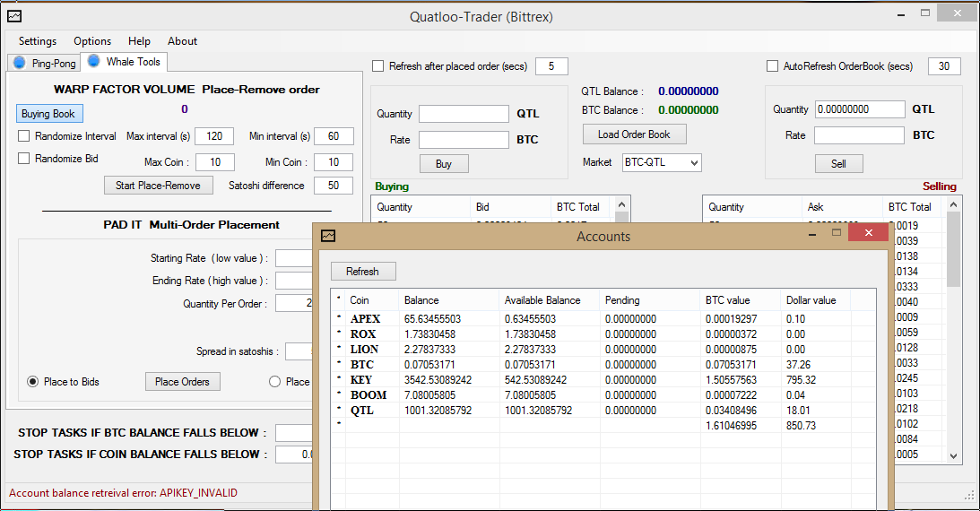The image size is (980, 511).
Task: Click the Min interval field showing 60
Action: (x=334, y=136)
